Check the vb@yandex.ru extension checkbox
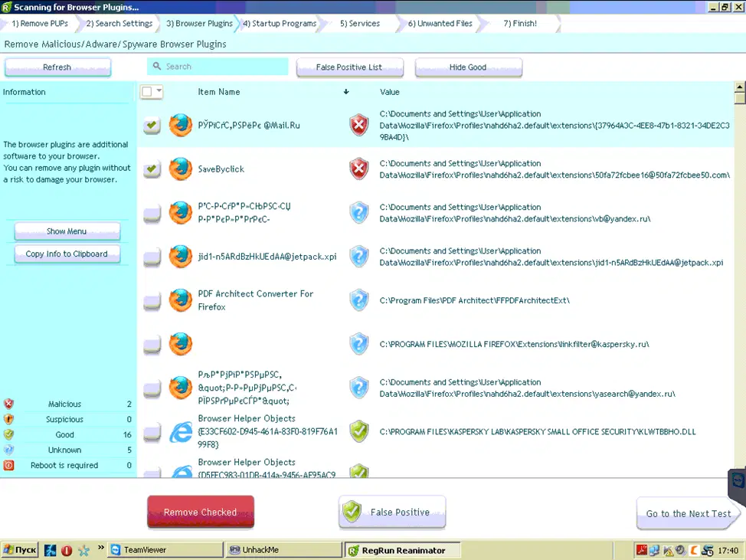 (152, 213)
